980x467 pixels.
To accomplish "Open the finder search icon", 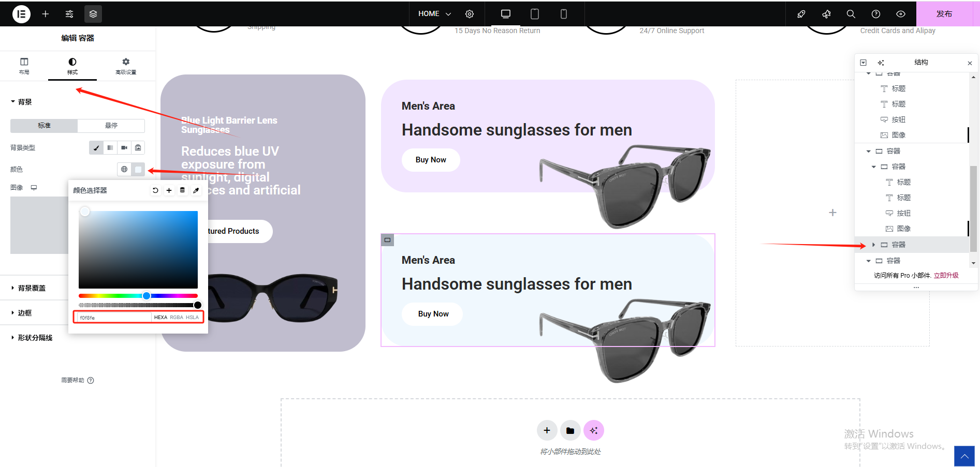I will coord(851,14).
